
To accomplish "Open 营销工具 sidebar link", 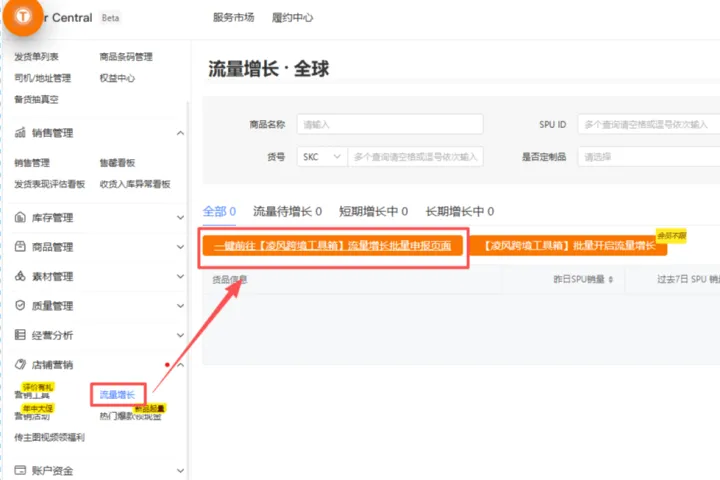I will click(32, 395).
